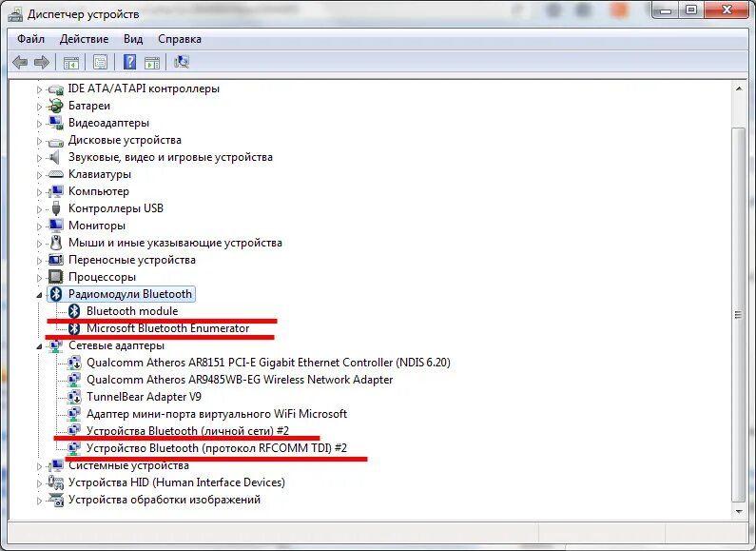
Task: Show or hide the console tree icon
Action: (71, 62)
